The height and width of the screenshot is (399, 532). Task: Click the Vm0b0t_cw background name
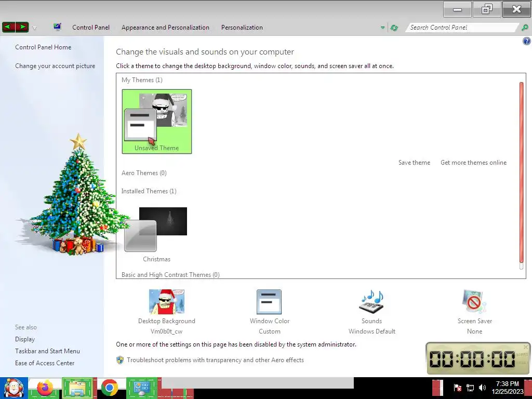(x=167, y=331)
